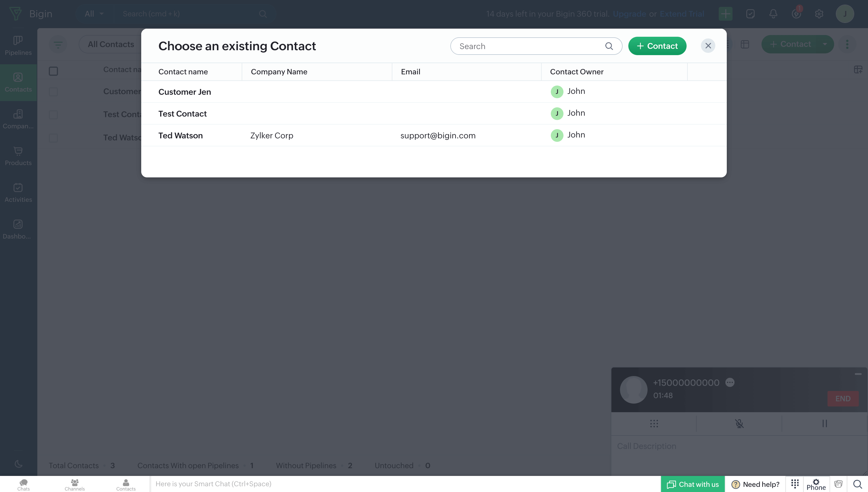Tick the checkbox for the Customer Jen row
The image size is (868, 492).
pos(53,92)
